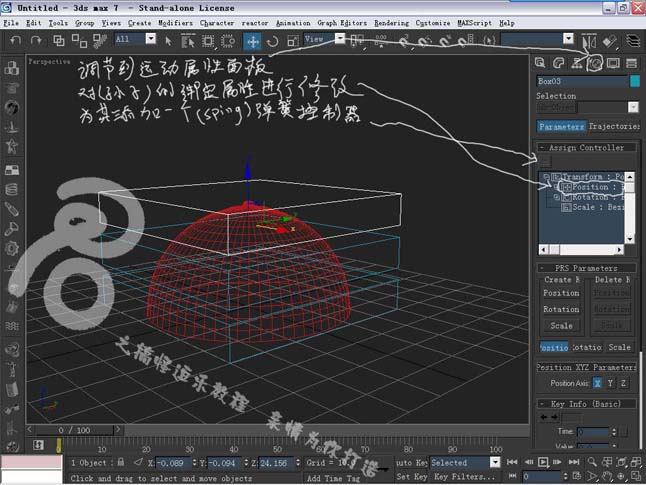
Task: Open the Display command panel tab
Action: click(x=613, y=63)
